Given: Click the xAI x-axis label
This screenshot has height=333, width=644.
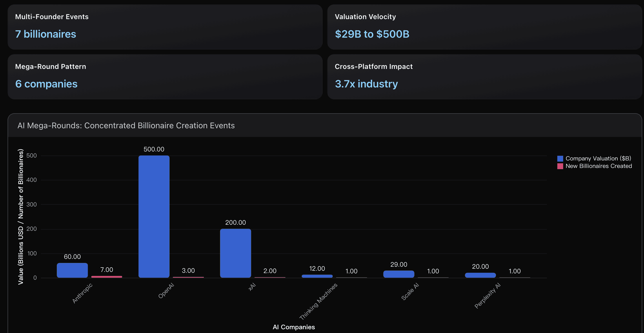Looking at the screenshot, I should pyautogui.click(x=252, y=287).
